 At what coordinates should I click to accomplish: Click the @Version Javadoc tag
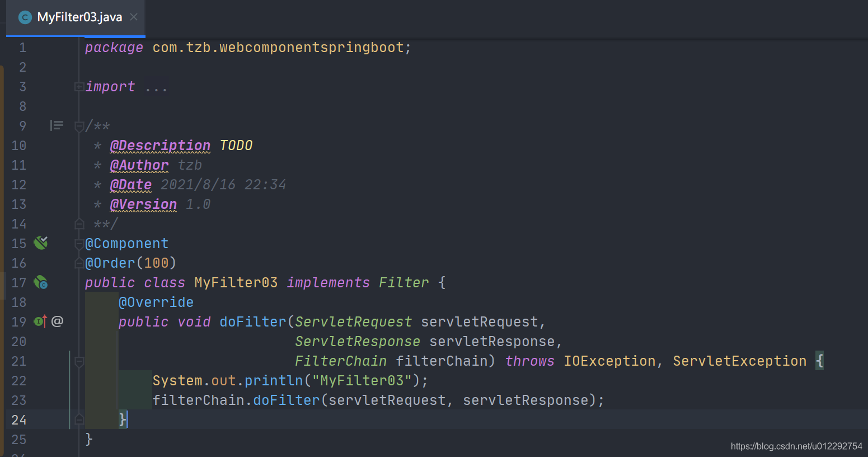pyautogui.click(x=143, y=204)
